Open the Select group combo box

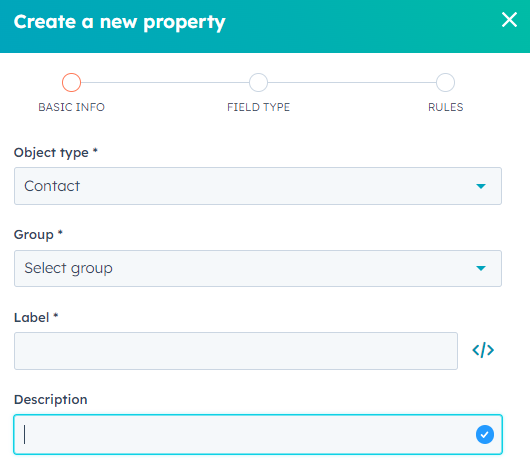[258, 268]
